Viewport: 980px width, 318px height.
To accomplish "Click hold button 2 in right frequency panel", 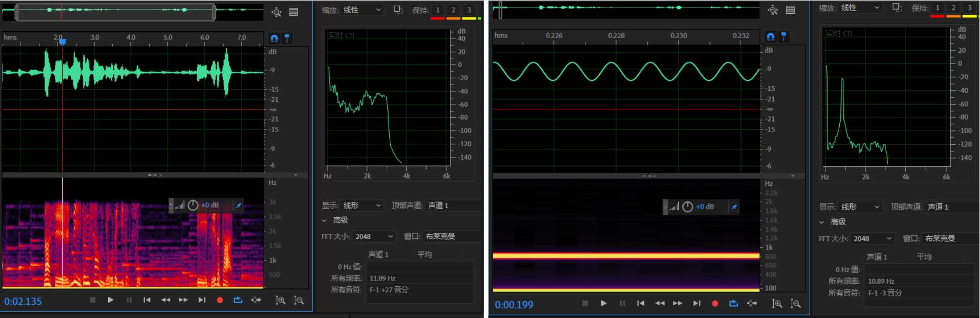I will pos(953,8).
